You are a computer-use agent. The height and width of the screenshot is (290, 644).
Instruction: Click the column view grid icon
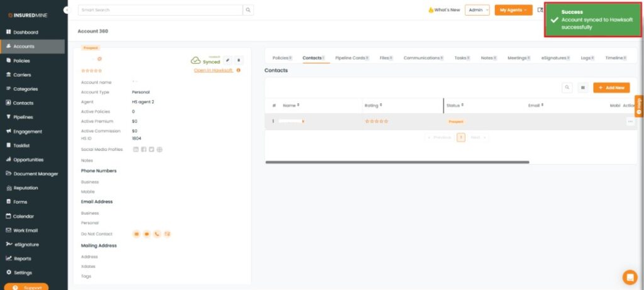(583, 87)
